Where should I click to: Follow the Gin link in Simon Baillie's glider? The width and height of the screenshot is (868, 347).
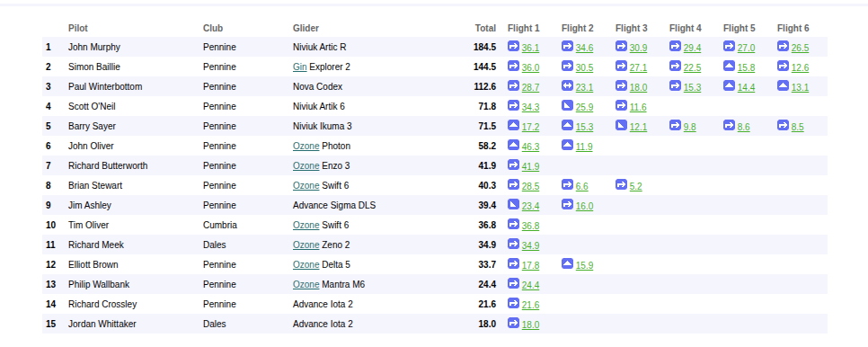[299, 67]
